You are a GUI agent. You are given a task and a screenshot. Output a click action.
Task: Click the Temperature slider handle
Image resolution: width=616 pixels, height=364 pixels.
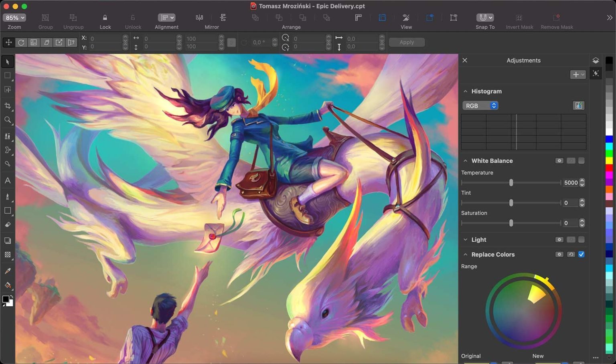pos(511,183)
